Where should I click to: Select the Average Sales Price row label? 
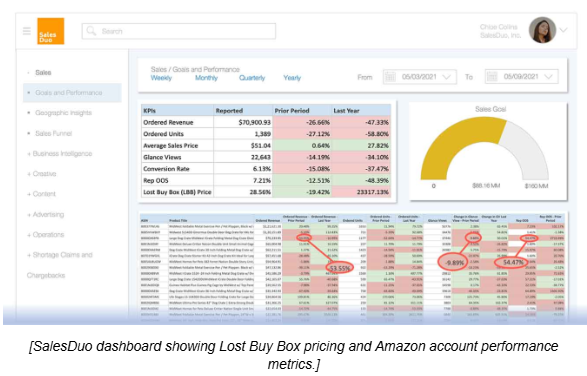[170, 146]
